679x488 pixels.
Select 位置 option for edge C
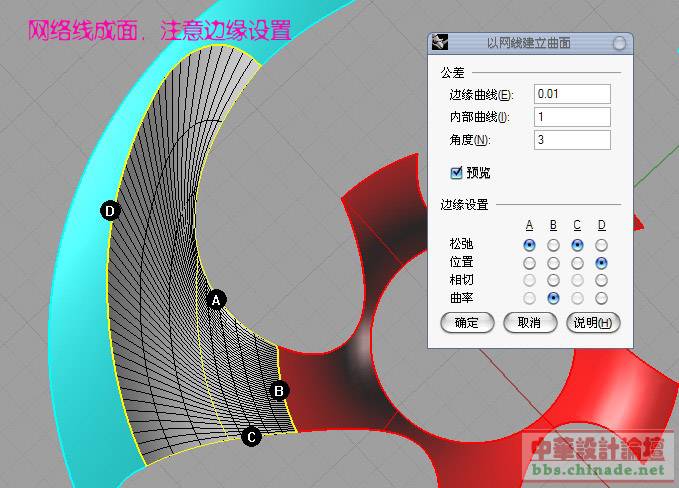577,263
